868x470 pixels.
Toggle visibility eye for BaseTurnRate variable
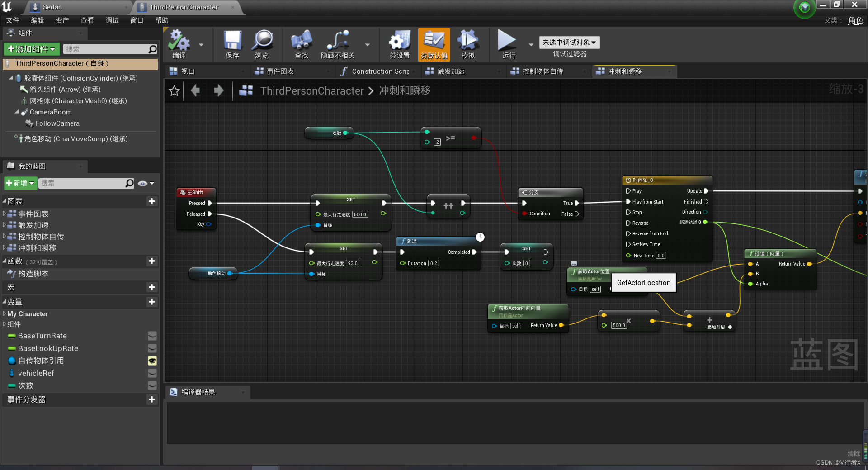pyautogui.click(x=152, y=336)
